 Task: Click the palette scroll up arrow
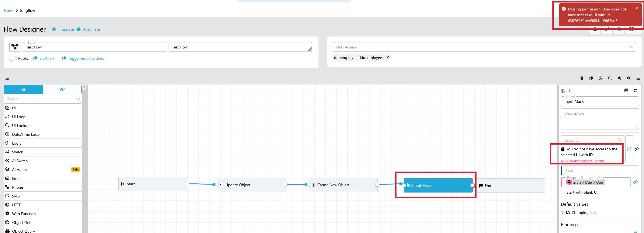(84, 87)
